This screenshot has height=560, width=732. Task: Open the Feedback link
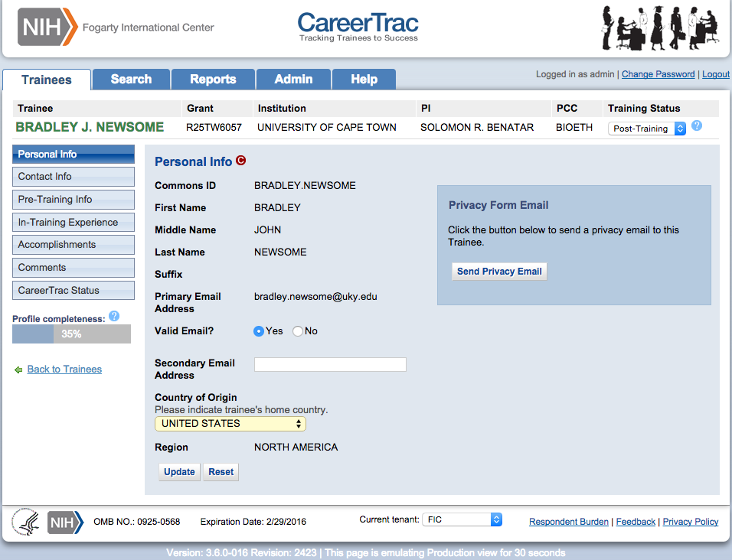[636, 522]
